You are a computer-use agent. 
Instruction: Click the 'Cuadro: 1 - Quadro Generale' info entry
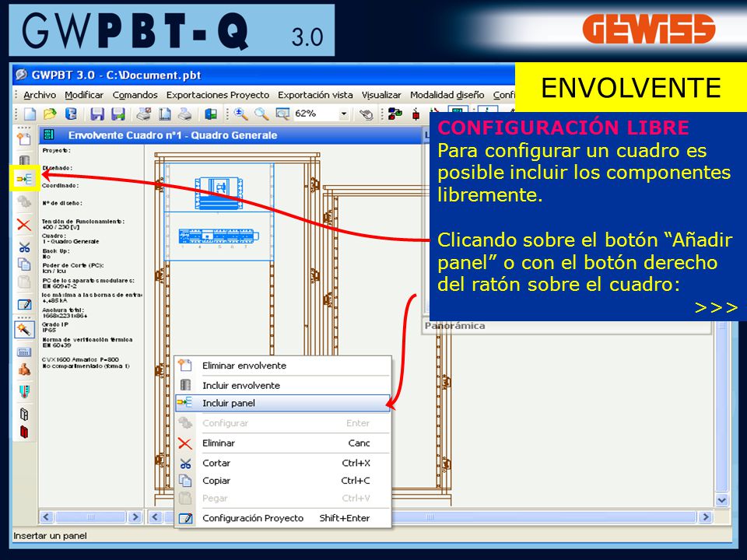point(71,239)
